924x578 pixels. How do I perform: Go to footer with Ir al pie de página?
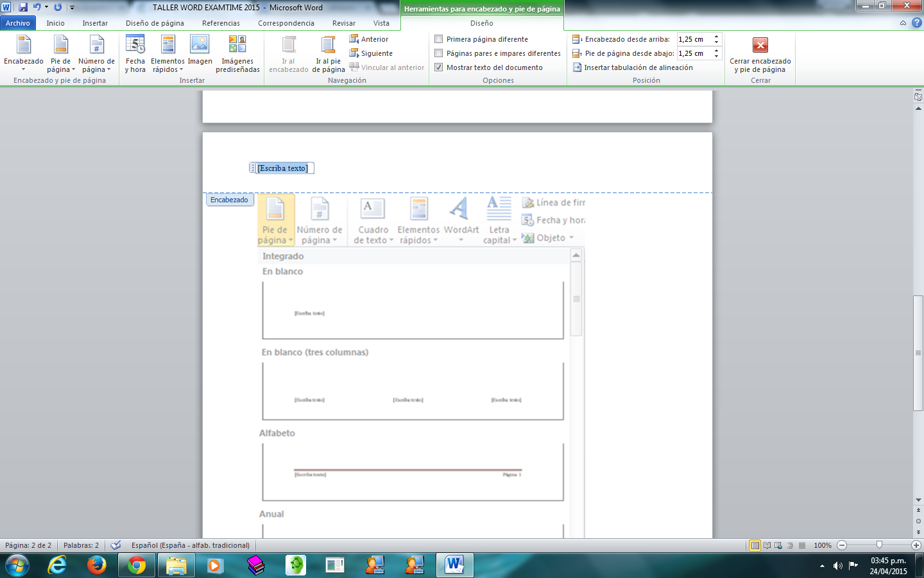(x=328, y=53)
